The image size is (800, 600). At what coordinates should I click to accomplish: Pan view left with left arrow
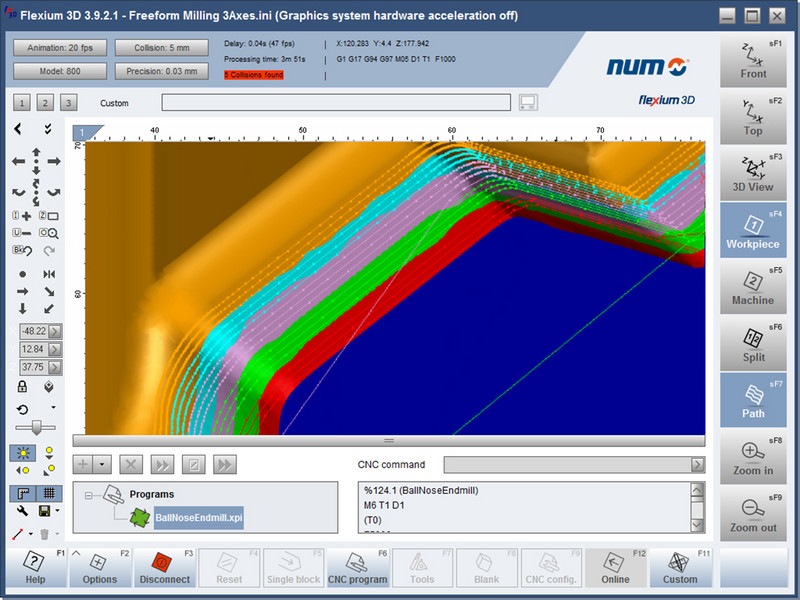(x=18, y=162)
